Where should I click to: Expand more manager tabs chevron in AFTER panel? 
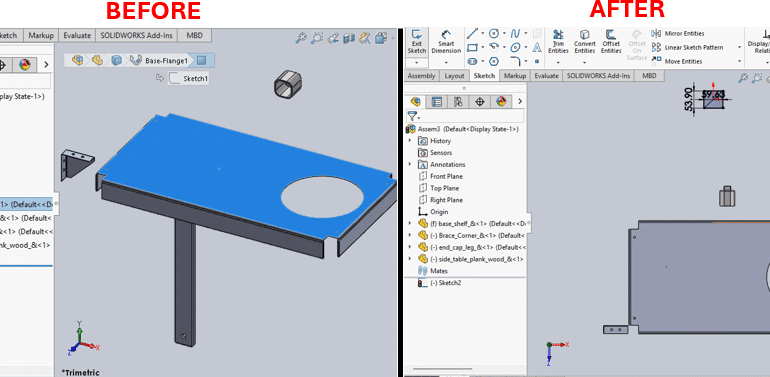coord(520,102)
